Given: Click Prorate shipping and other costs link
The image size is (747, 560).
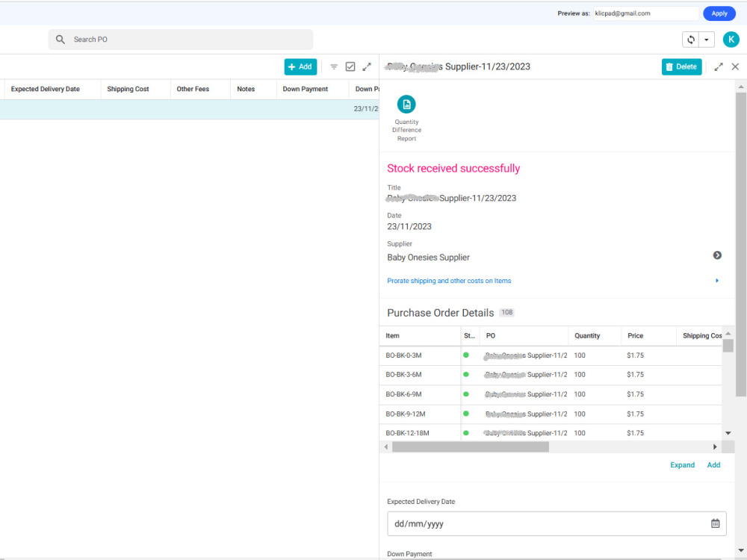Looking at the screenshot, I should tap(449, 281).
